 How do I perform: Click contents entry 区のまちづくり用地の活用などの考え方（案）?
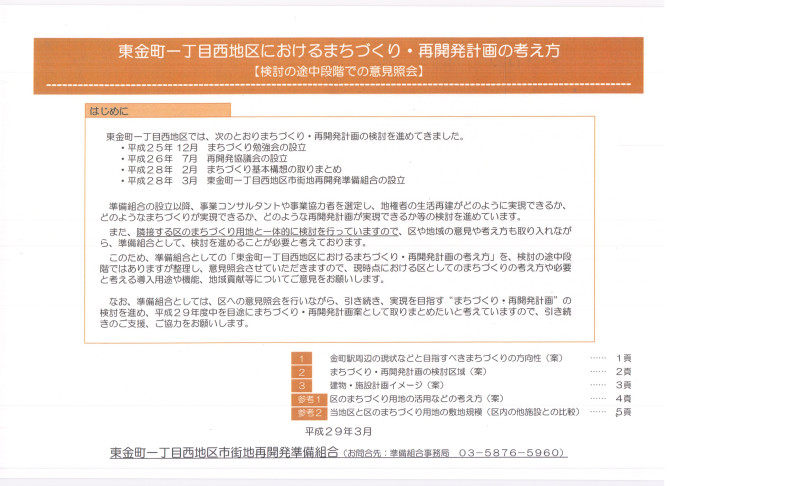[417, 398]
